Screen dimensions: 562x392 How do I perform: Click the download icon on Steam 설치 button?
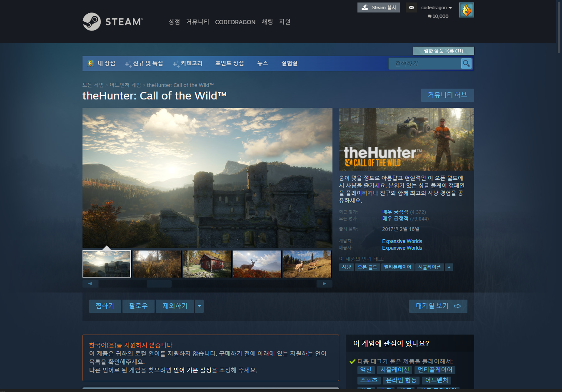pyautogui.click(x=365, y=7)
